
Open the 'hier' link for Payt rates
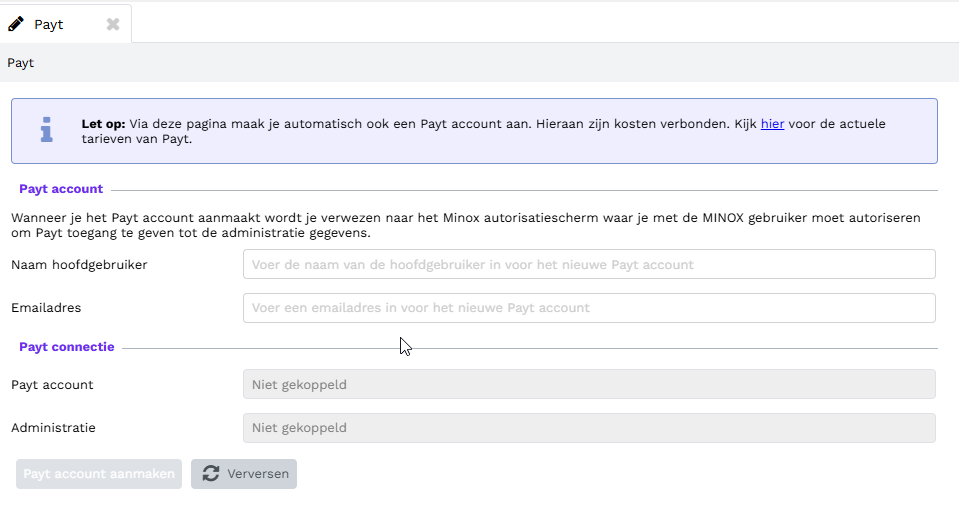[x=772, y=124]
